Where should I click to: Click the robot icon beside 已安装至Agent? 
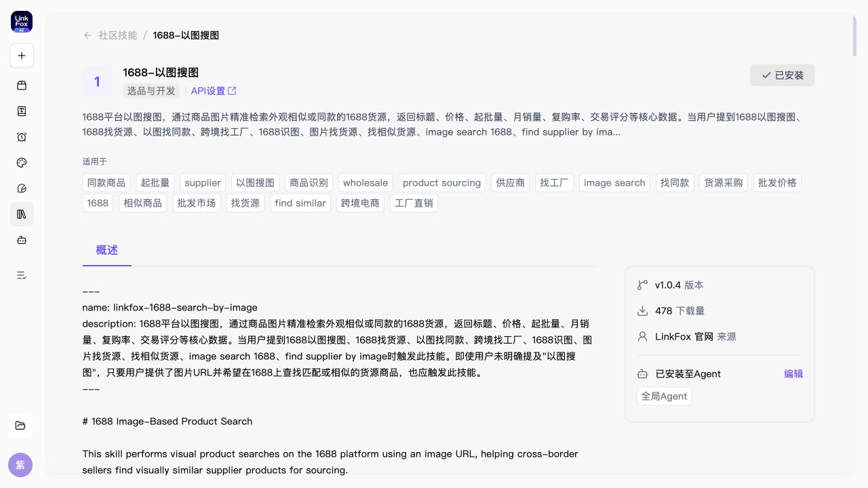(x=642, y=374)
